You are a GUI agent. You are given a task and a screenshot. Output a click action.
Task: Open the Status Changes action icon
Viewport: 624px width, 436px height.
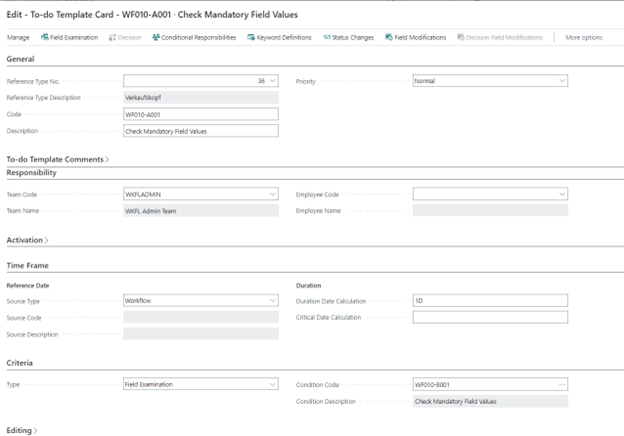coord(327,37)
